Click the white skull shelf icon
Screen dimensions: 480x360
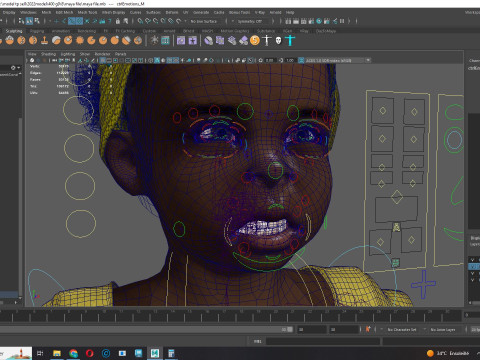coord(278,41)
